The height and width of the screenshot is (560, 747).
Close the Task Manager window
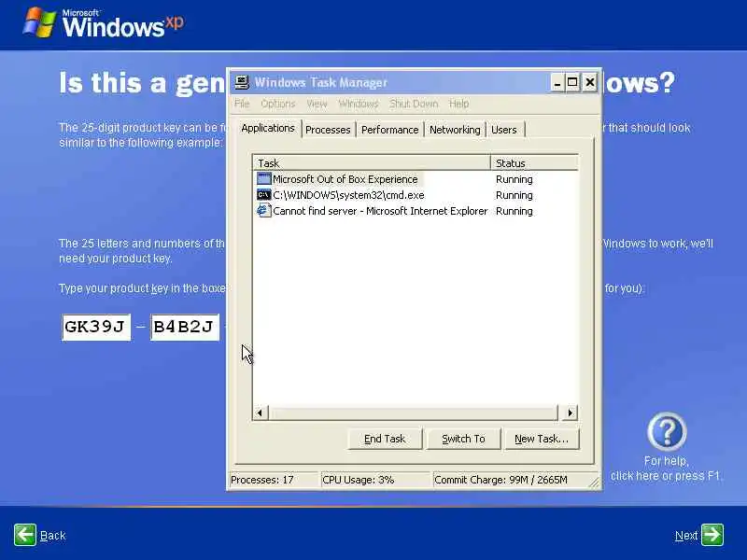[x=590, y=83]
